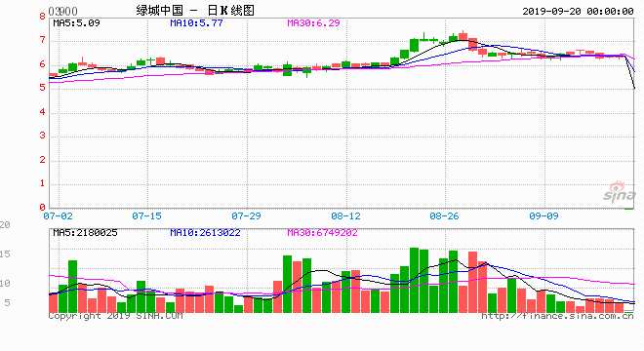This screenshot has height=351, width=644.
Task: Click the price axis value 1
Action: pos(42,183)
